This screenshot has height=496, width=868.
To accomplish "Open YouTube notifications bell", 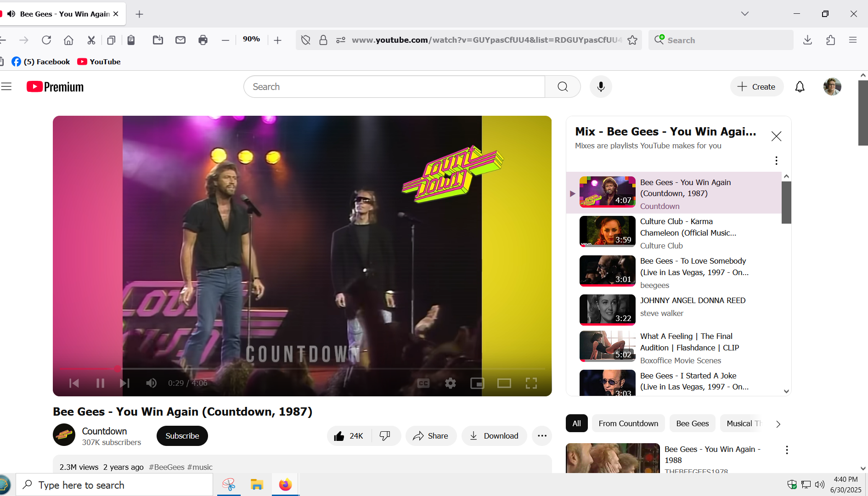I will coord(800,86).
